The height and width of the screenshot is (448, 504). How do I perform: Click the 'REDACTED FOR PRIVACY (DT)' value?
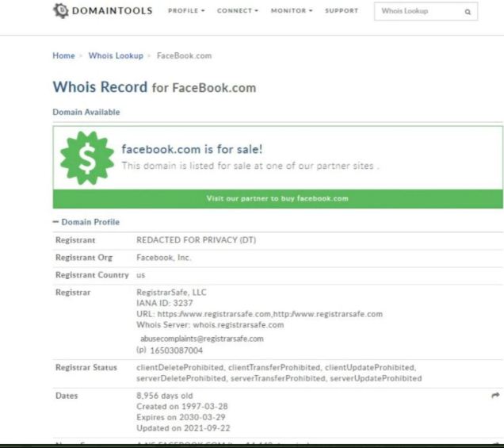(x=196, y=240)
